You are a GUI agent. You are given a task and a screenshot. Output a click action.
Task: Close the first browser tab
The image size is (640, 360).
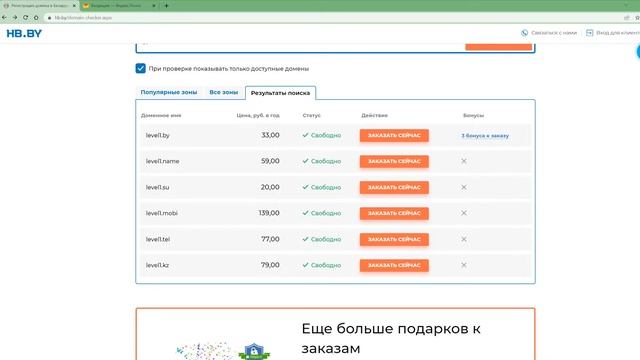[x=74, y=6]
